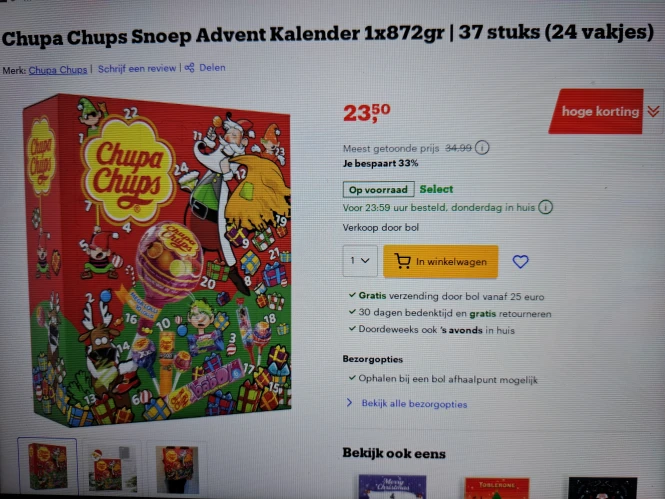Image resolution: width=665 pixels, height=499 pixels.
Task: Select the first product thumbnail
Action: click(x=48, y=466)
